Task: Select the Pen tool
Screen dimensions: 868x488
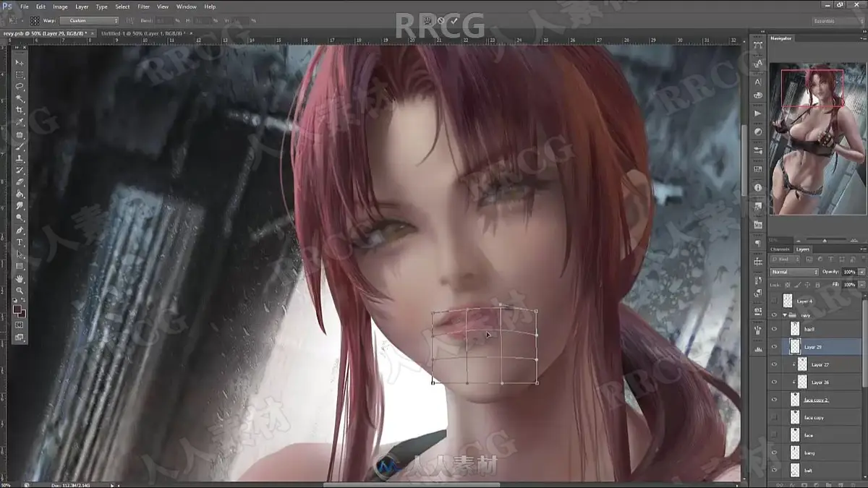Action: (x=20, y=230)
